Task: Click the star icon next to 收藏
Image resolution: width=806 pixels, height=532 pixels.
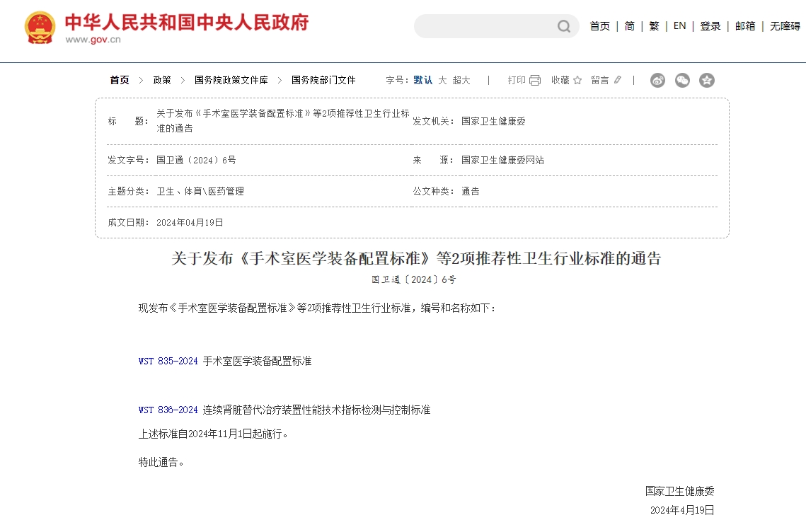Action: [x=577, y=80]
